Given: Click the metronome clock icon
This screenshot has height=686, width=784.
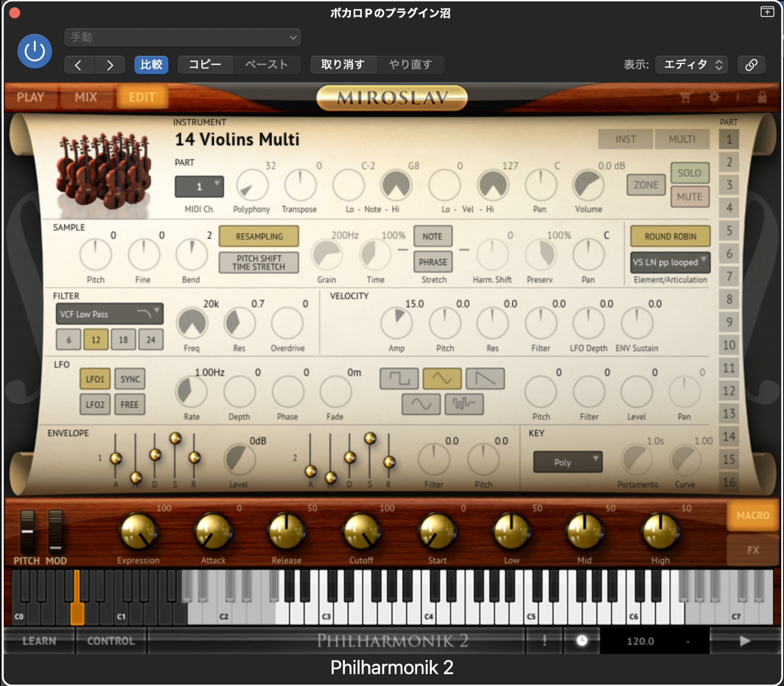Looking at the screenshot, I should coord(582,640).
